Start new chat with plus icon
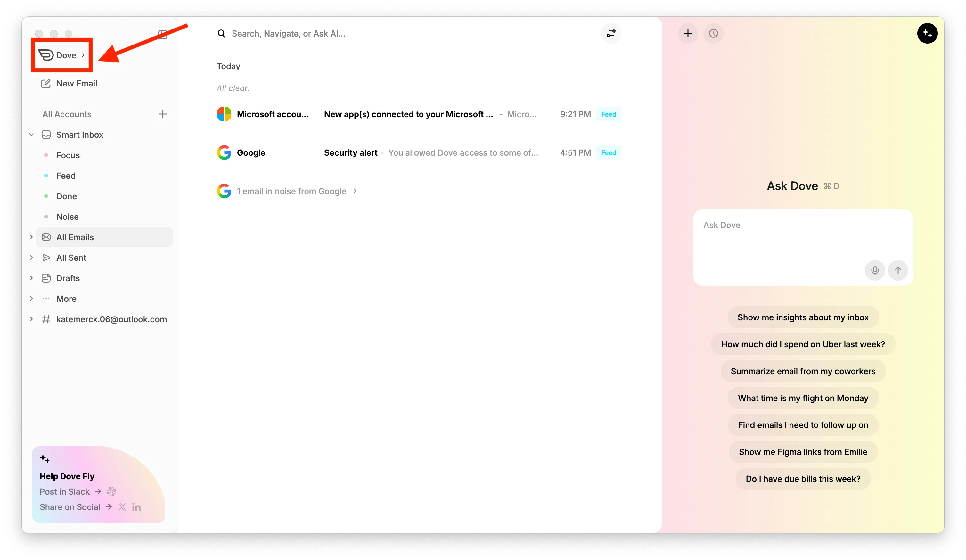Viewport: 966px width, 560px height. (688, 33)
